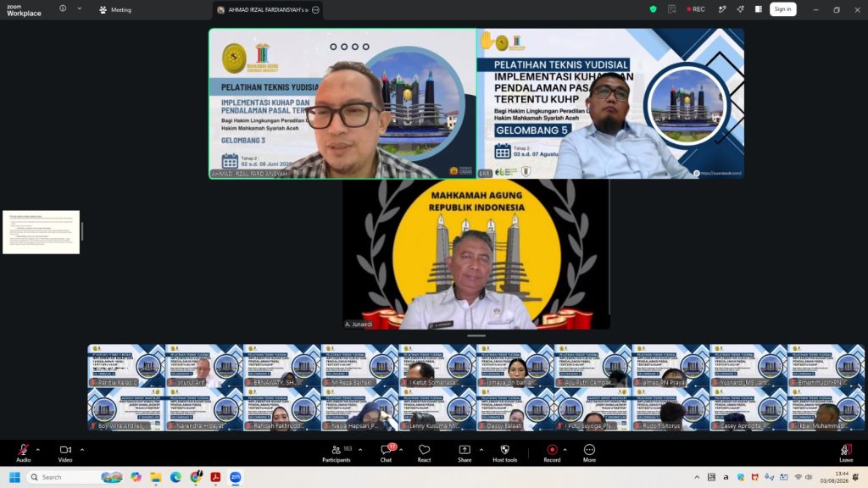Screen dimensions: 868x488
Task: Open the Zoom icon on the taskbar
Action: click(x=236, y=477)
